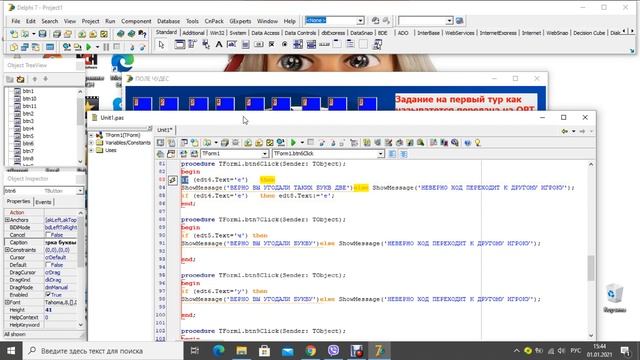Open the Project menu
The image size is (640, 360).
click(x=90, y=21)
